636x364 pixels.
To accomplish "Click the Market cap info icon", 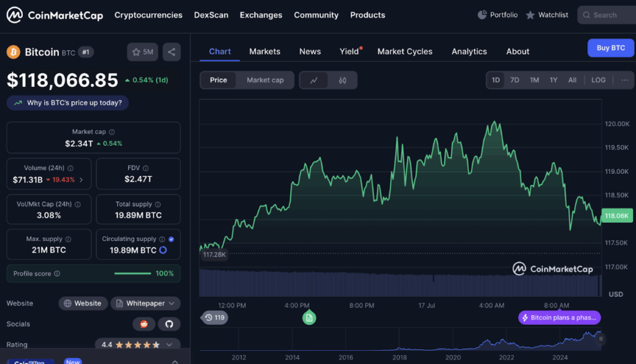I will pyautogui.click(x=112, y=132).
